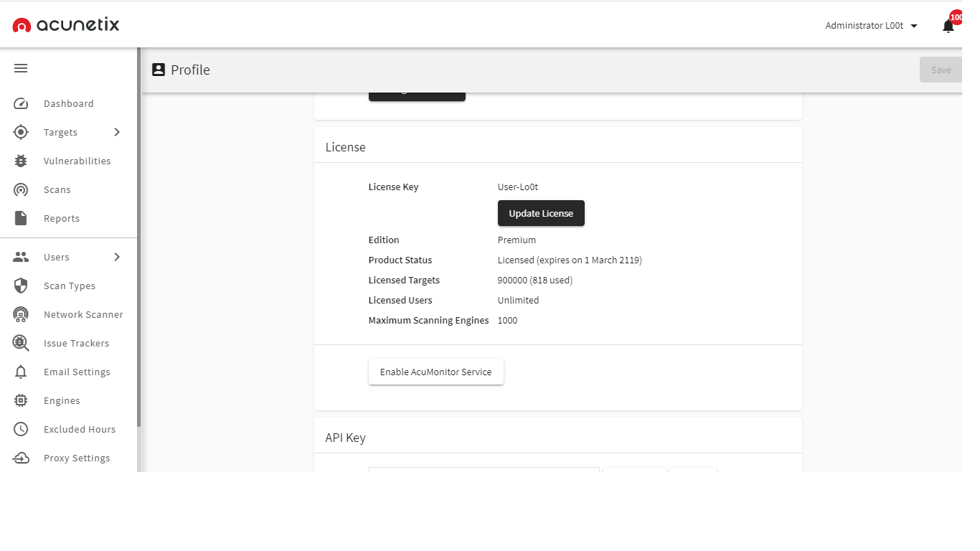Click the License section heading
This screenshot has width=980, height=551.
(346, 147)
